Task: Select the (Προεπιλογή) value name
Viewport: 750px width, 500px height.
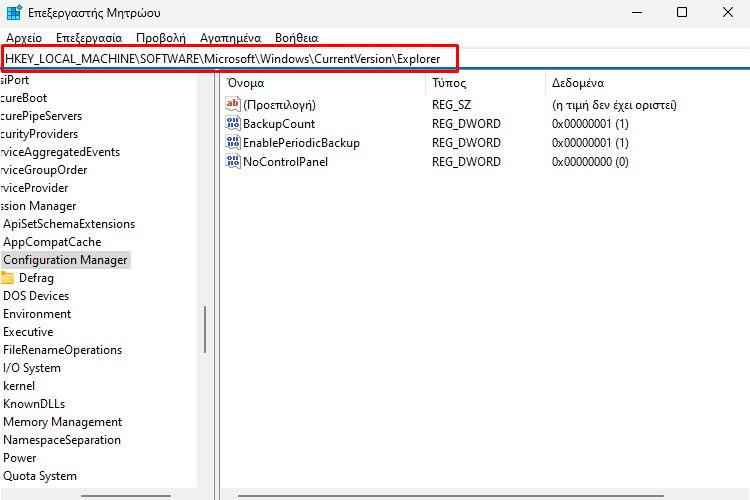Action: [279, 105]
